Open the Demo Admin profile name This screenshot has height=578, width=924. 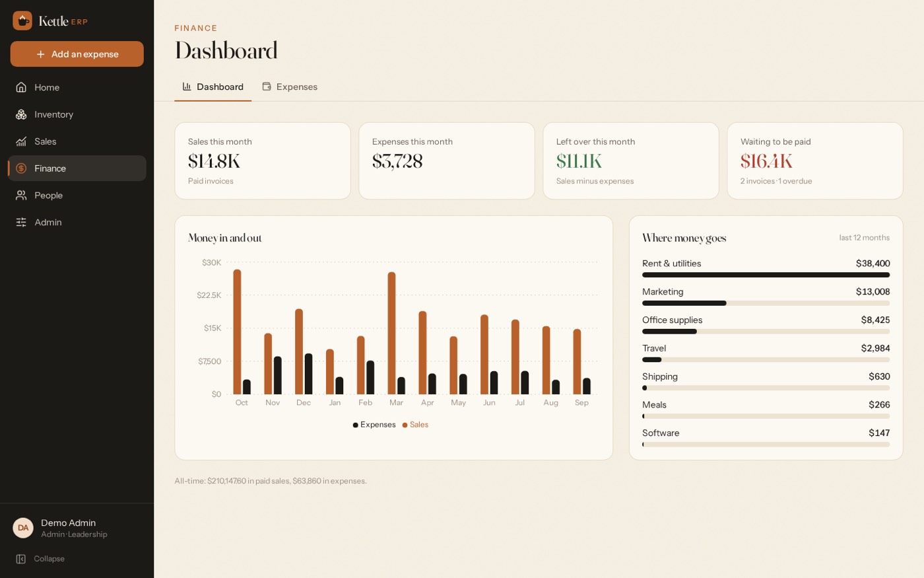tap(69, 523)
